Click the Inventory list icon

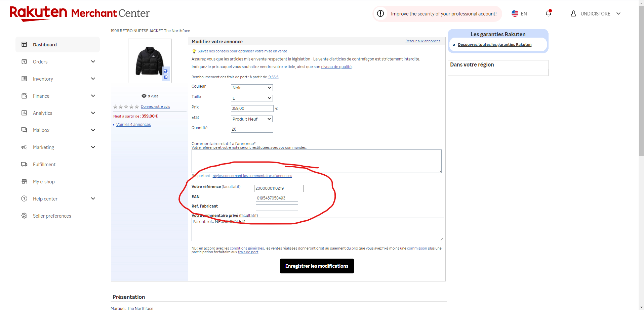24,79
